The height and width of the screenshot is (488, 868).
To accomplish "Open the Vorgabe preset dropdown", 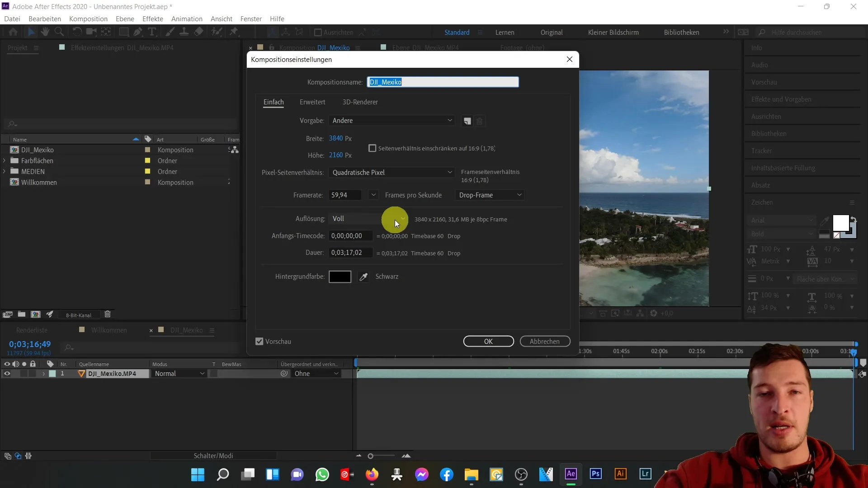I will tap(392, 121).
